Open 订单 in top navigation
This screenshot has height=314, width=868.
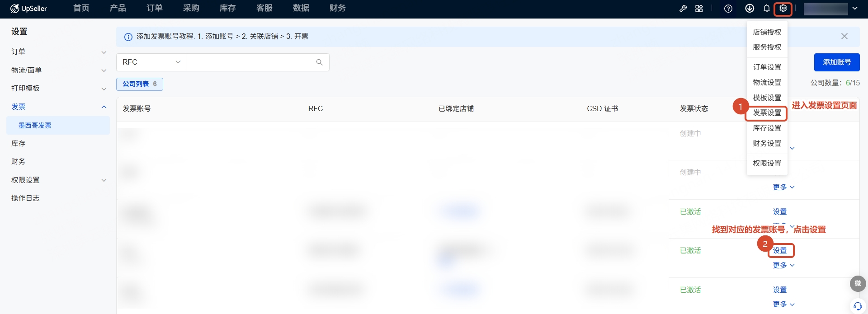[x=155, y=8]
